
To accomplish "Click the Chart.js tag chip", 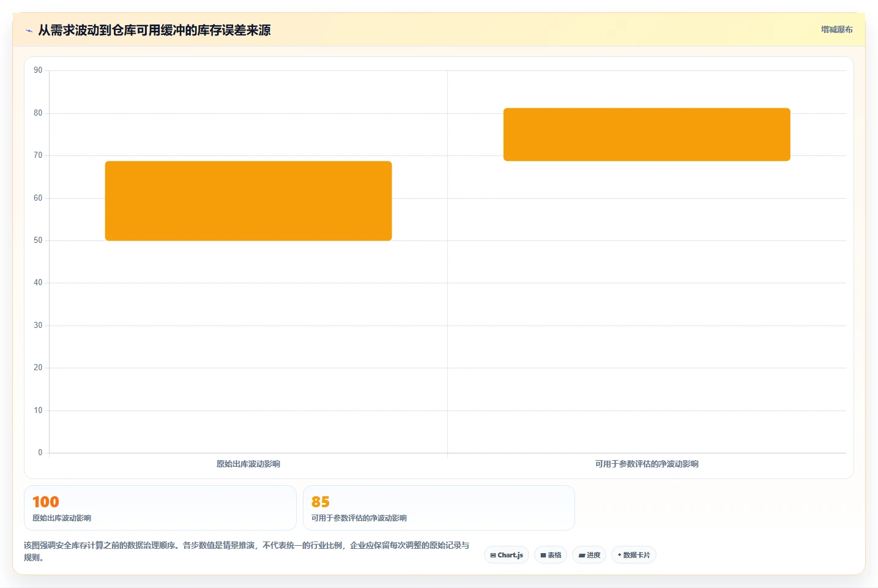I will pos(507,555).
